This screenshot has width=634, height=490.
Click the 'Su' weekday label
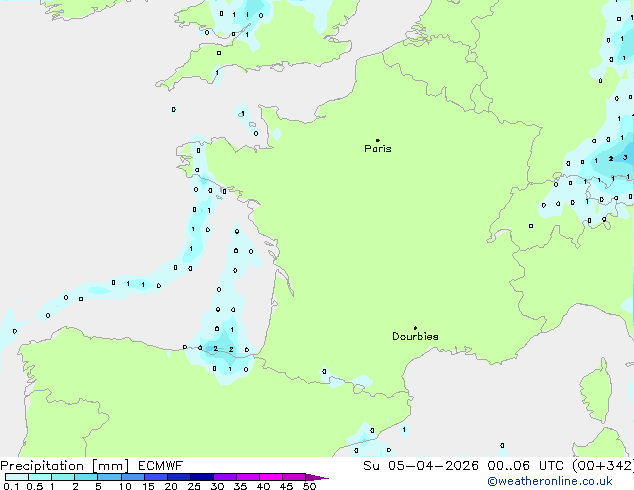pos(371,466)
